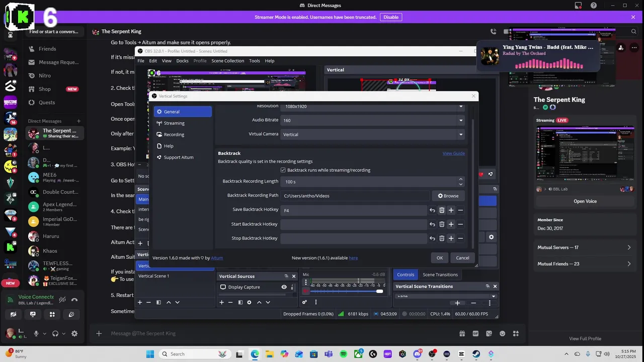Open the emoji picker in message bar
The width and height of the screenshot is (644, 362).
(502, 333)
